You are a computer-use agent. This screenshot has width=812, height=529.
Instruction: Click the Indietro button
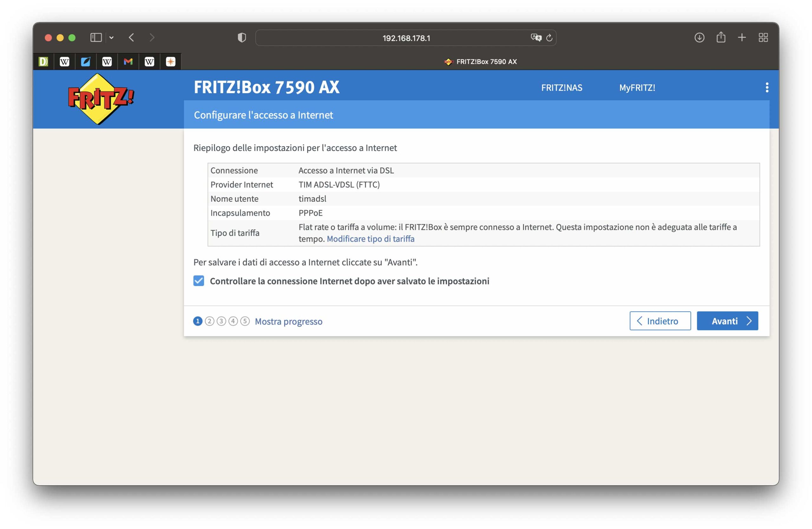[660, 321]
